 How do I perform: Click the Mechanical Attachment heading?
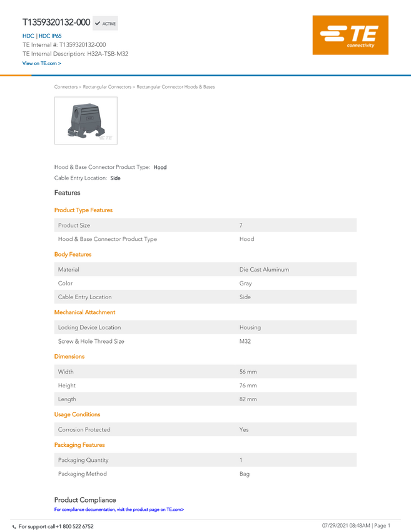point(85,312)
